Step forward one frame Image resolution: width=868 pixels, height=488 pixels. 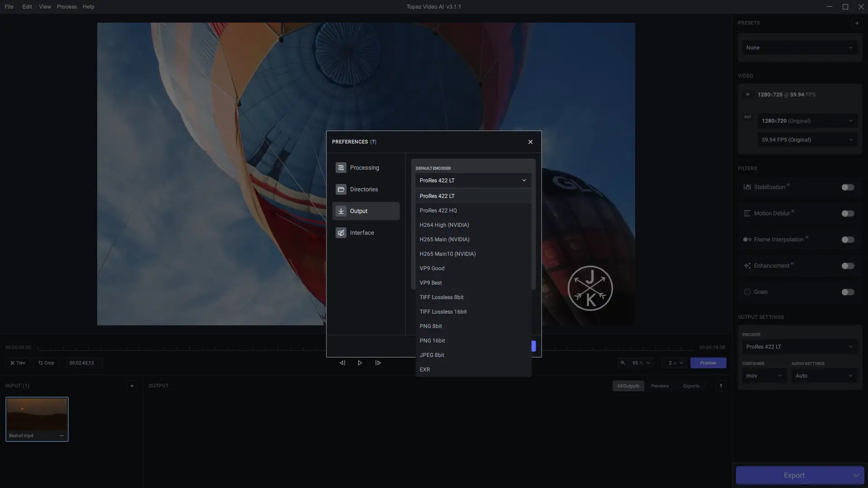point(378,363)
